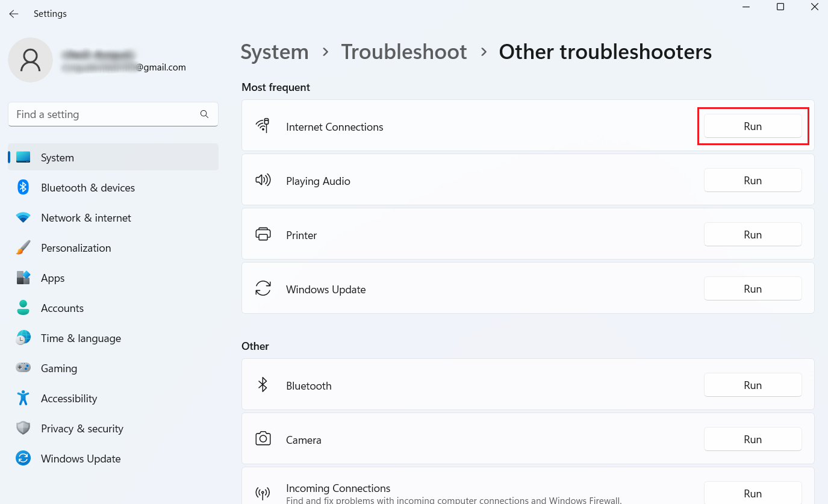The image size is (828, 504).
Task: Click the Windows Update troubleshooter label
Action: [326, 289]
